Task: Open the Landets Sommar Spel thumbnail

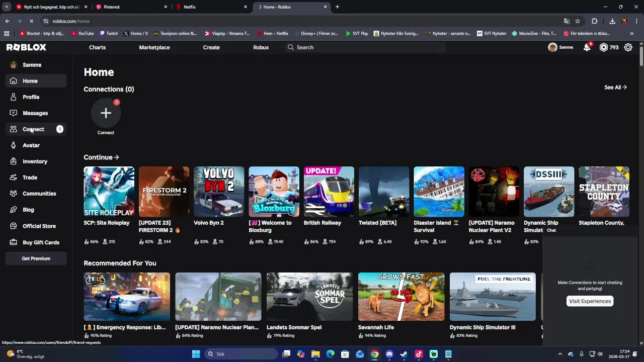Action: [309, 297]
